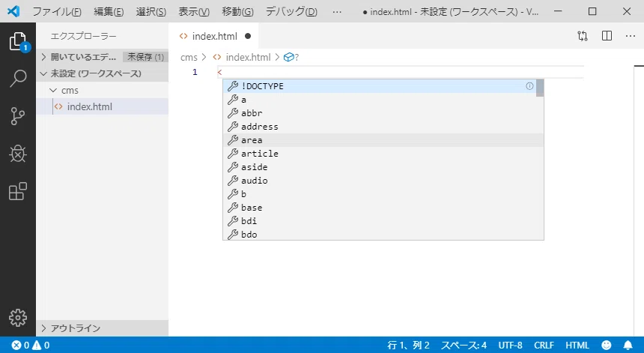
Task: Click the breadcrumb symbol cube icon
Action: pos(289,57)
